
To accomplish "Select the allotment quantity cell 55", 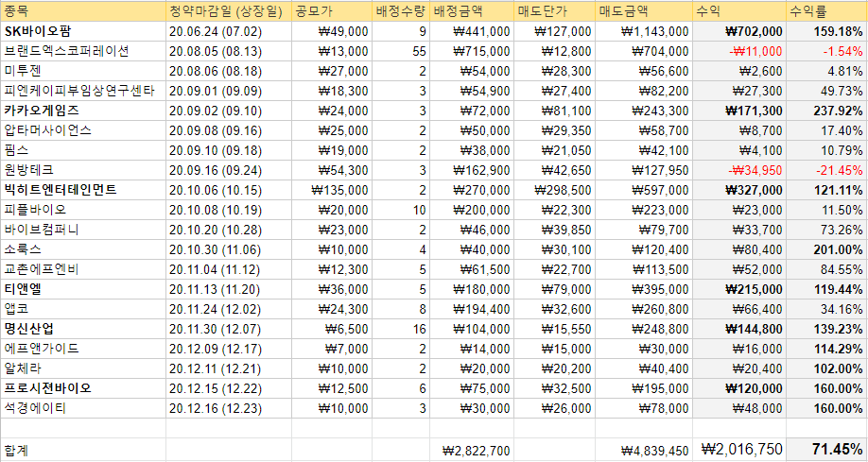I will (401, 51).
